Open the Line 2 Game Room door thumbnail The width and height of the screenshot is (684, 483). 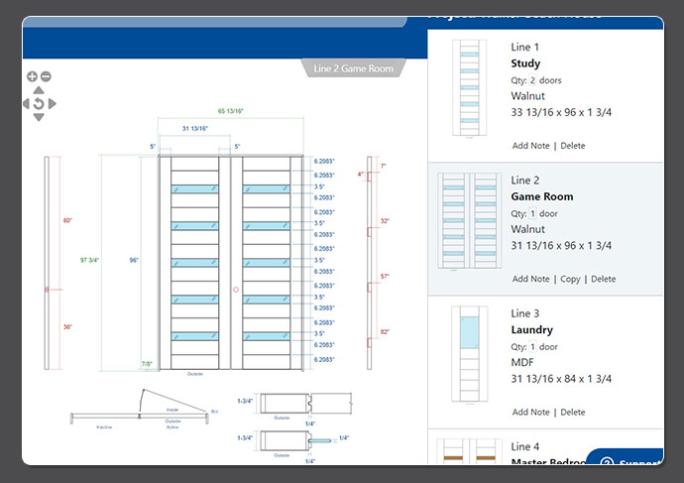[x=469, y=220]
